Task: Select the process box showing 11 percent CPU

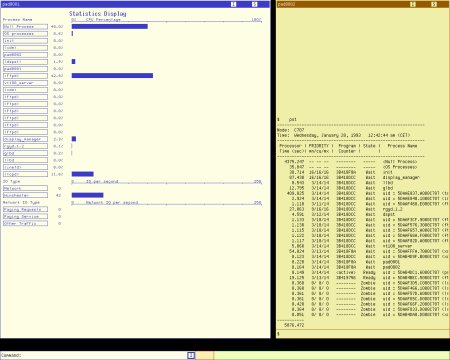Action: pos(25,174)
